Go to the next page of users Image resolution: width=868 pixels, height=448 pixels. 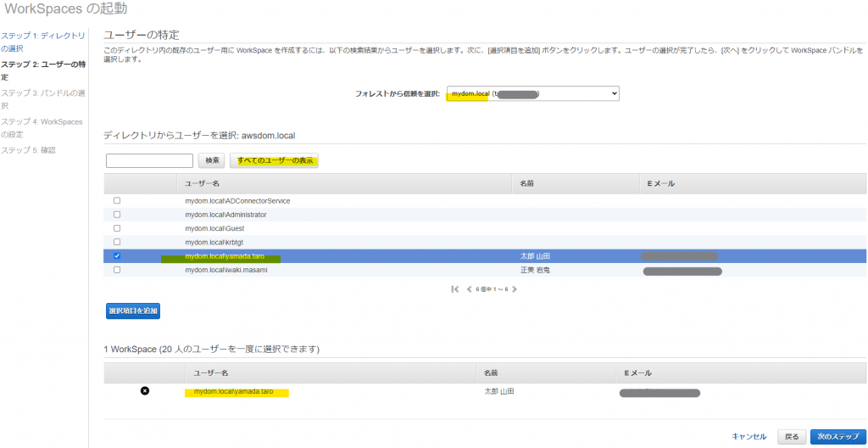(515, 289)
